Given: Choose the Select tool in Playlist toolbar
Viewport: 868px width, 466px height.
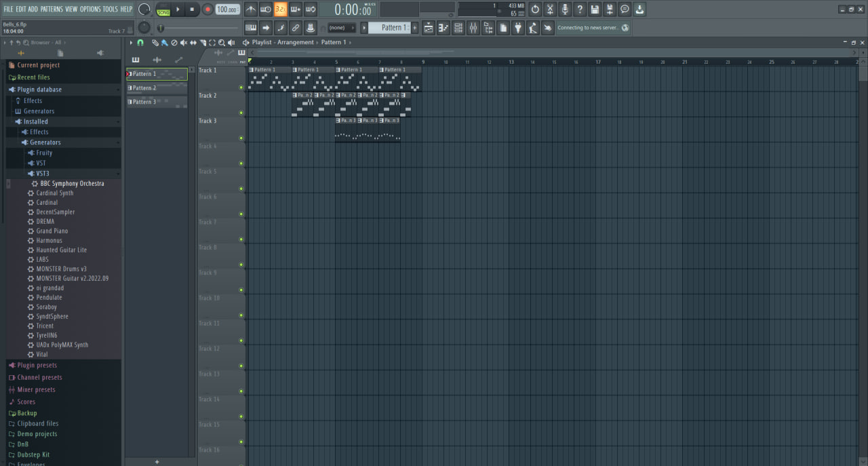Looking at the screenshot, I should tap(212, 43).
